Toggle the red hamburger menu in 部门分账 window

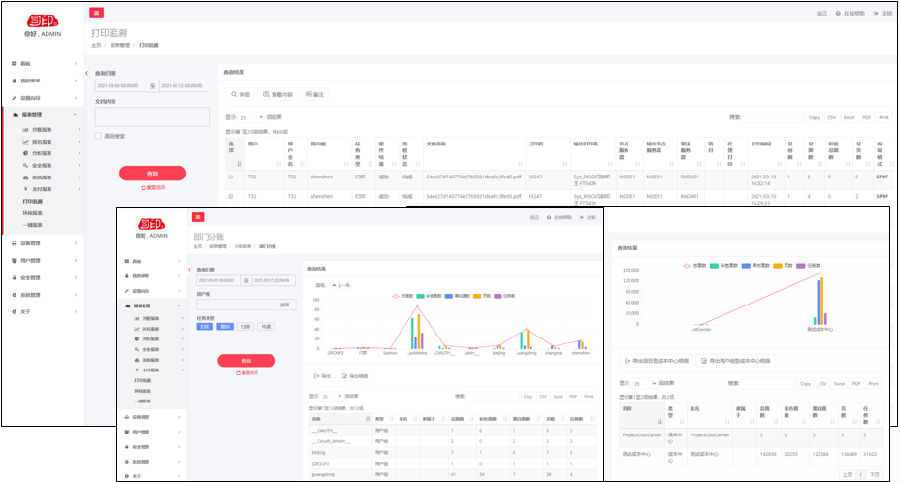pyautogui.click(x=198, y=217)
